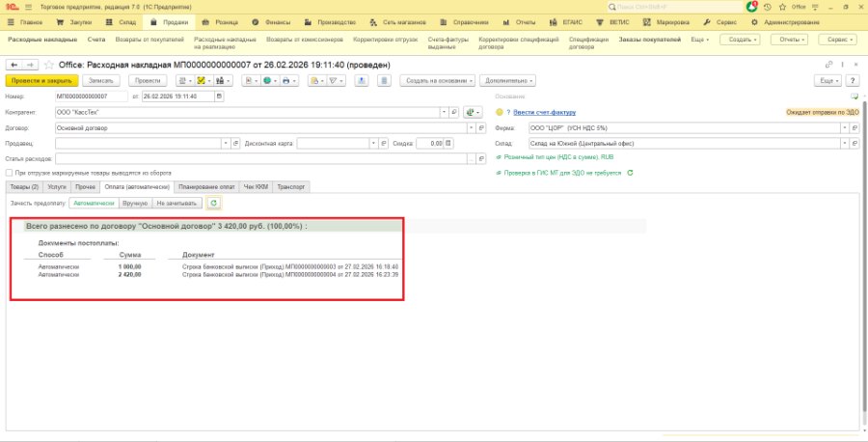
Task: Open Контрагент record with its open icon
Action: click(454, 113)
